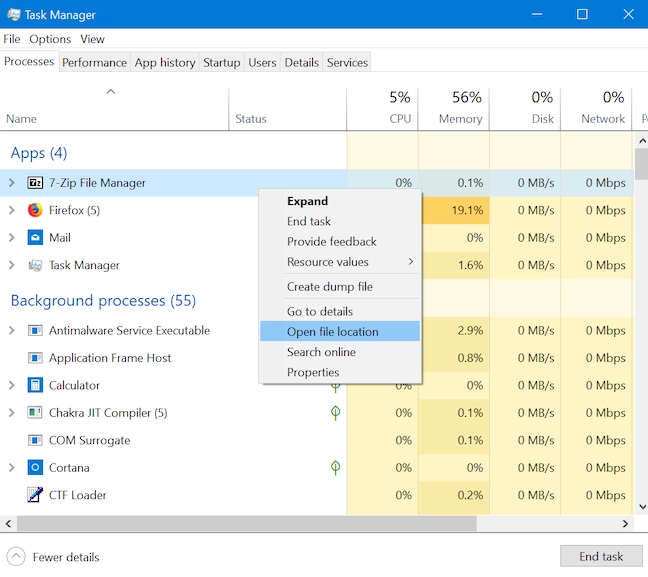
Task: Expand the Calculator process group
Action: 12,385
